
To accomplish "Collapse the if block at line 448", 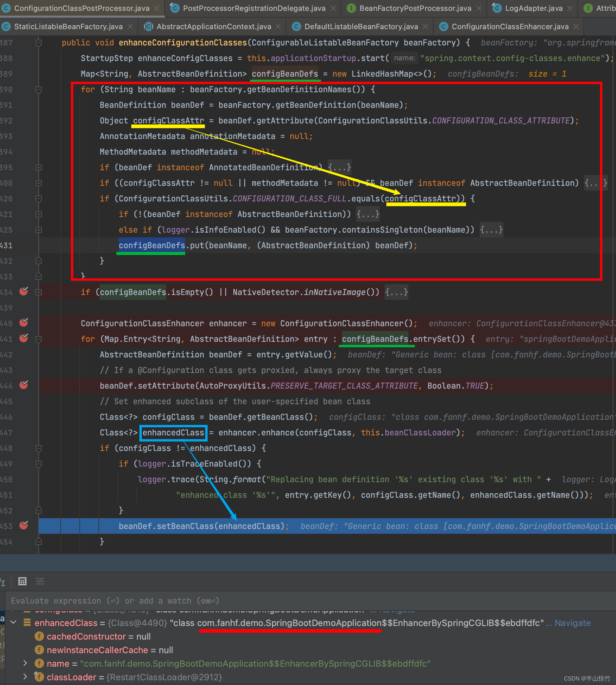I will [39, 448].
